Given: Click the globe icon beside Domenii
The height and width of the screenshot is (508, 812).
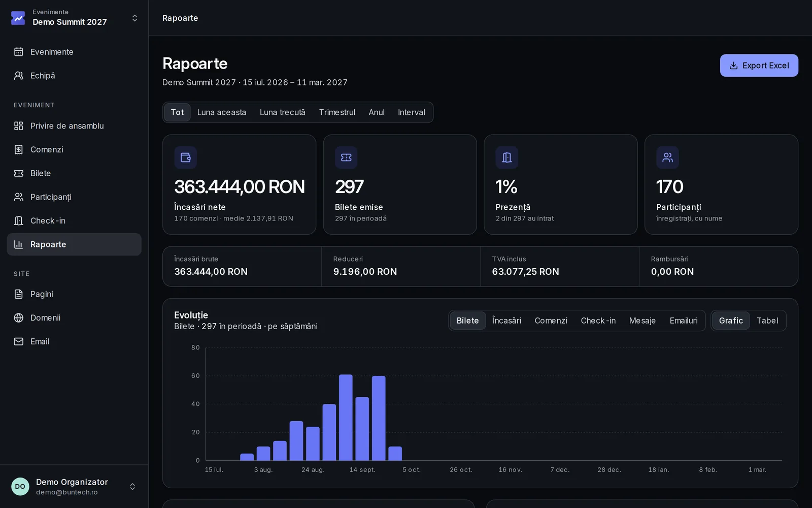Looking at the screenshot, I should coord(19,318).
